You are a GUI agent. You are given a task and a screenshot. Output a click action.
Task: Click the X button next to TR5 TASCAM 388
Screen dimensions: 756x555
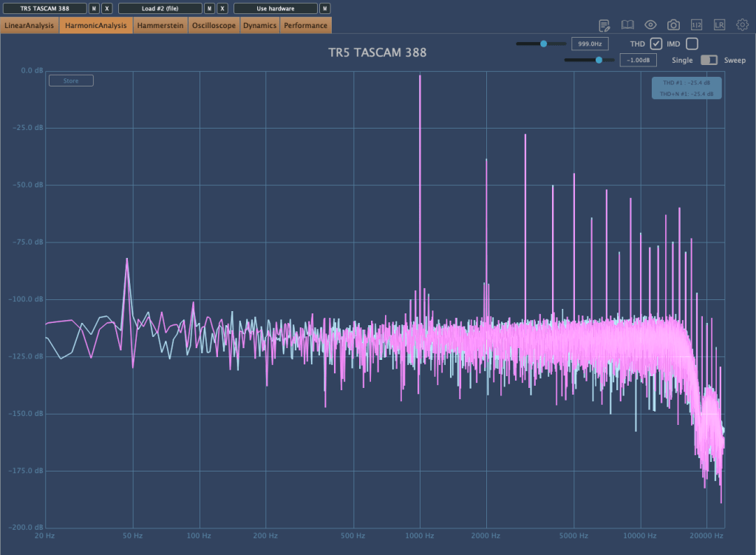107,8
